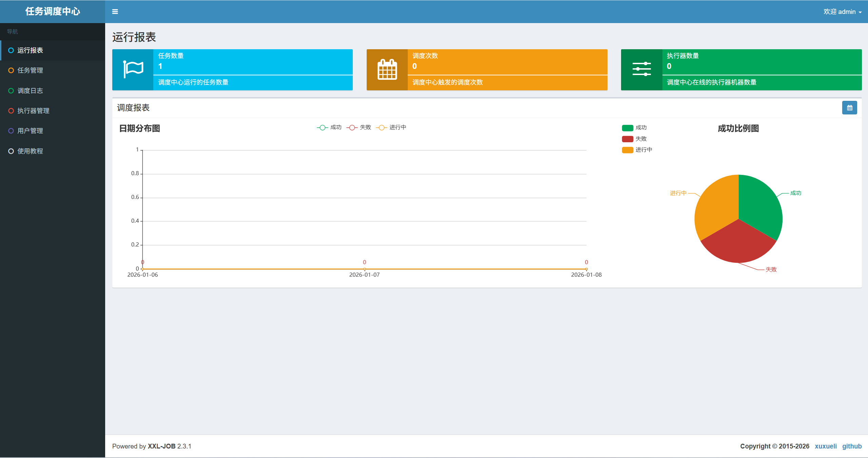Click the hamburger sidebar toggle icon

(115, 12)
